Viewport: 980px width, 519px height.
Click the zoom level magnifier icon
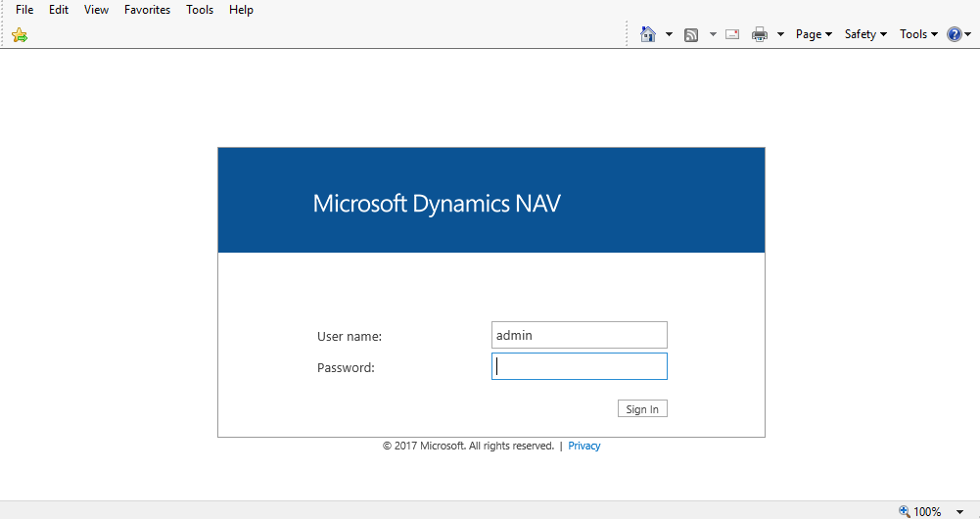click(905, 511)
